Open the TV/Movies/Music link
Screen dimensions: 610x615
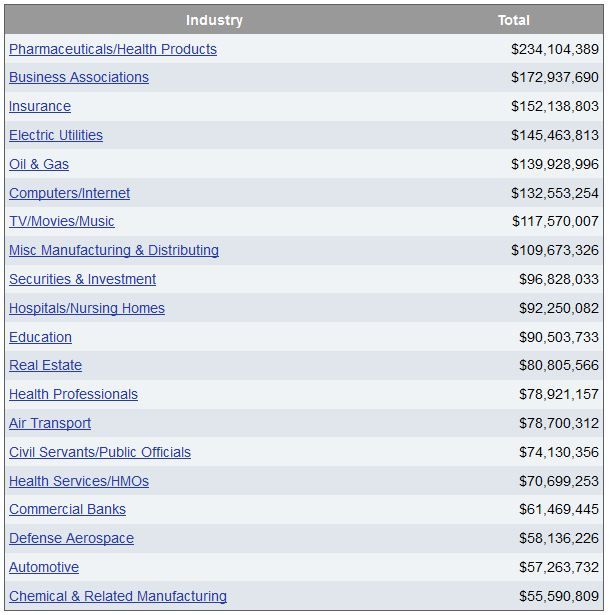tap(62, 222)
